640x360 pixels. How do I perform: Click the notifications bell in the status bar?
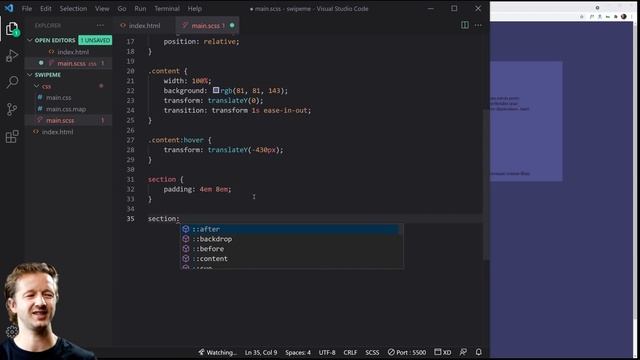pyautogui.click(x=478, y=352)
